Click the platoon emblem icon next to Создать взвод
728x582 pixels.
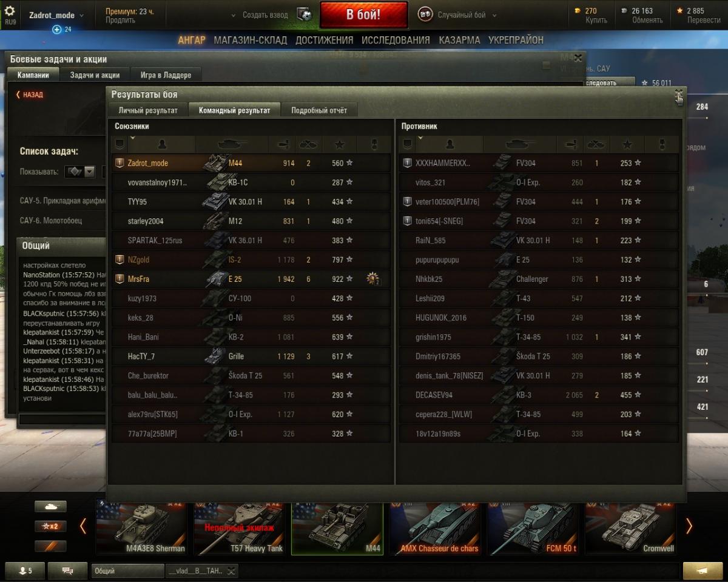(305, 15)
